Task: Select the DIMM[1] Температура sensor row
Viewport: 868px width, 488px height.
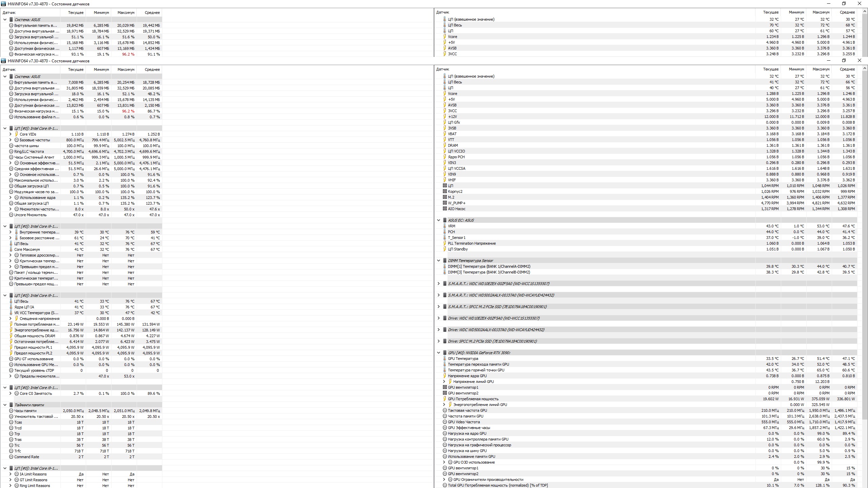Action: point(489,266)
